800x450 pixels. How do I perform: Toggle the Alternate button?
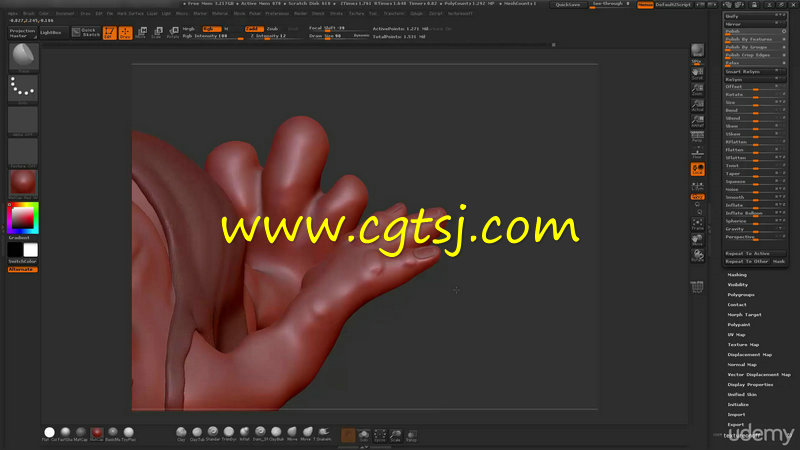(22, 269)
